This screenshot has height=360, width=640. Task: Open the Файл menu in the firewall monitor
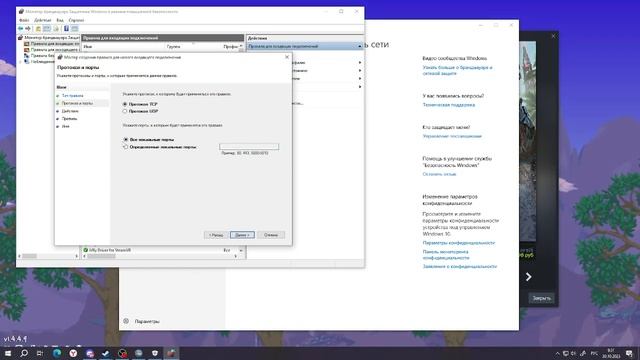point(24,20)
